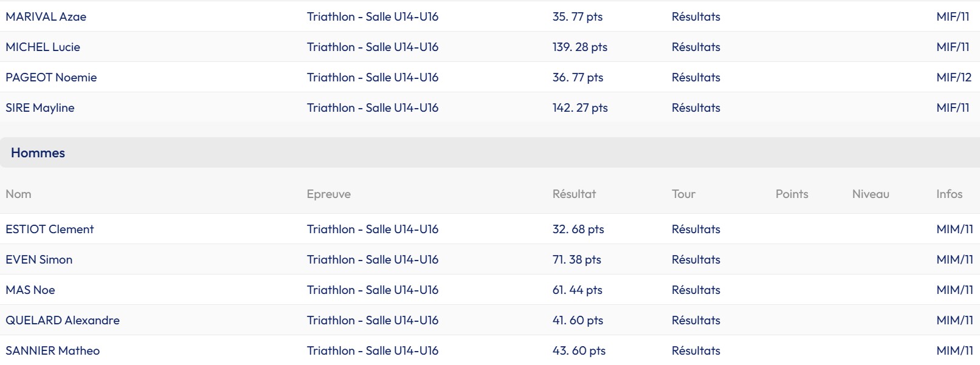Open ESTIOT Clement athlete profile
This screenshot has width=980, height=365.
[x=50, y=229]
